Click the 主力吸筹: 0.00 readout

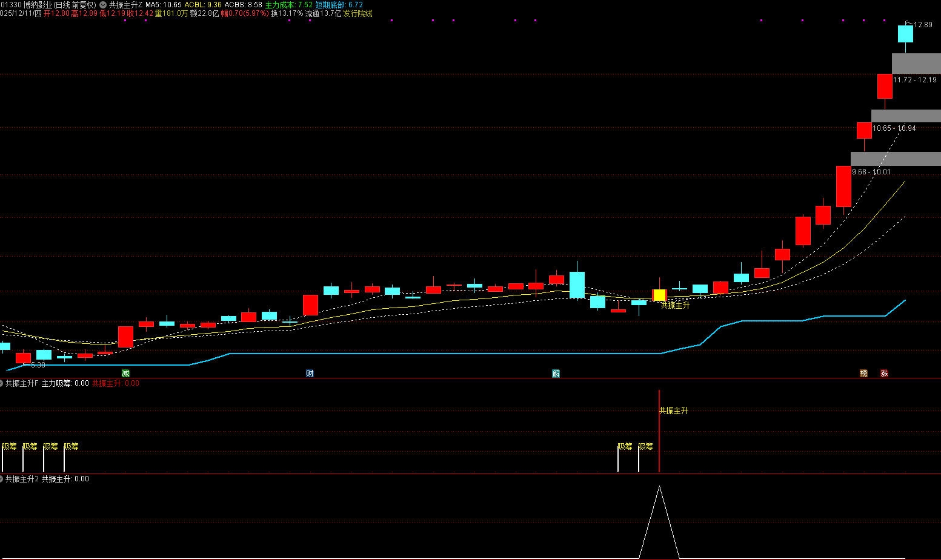coord(65,383)
